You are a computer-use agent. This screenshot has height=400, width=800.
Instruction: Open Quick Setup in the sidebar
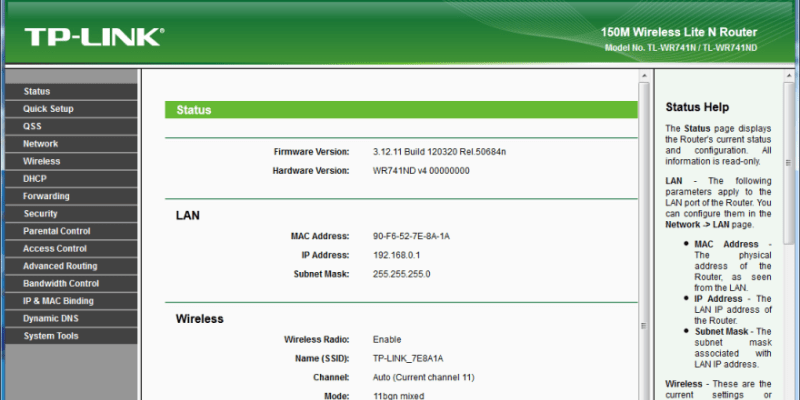click(x=71, y=109)
